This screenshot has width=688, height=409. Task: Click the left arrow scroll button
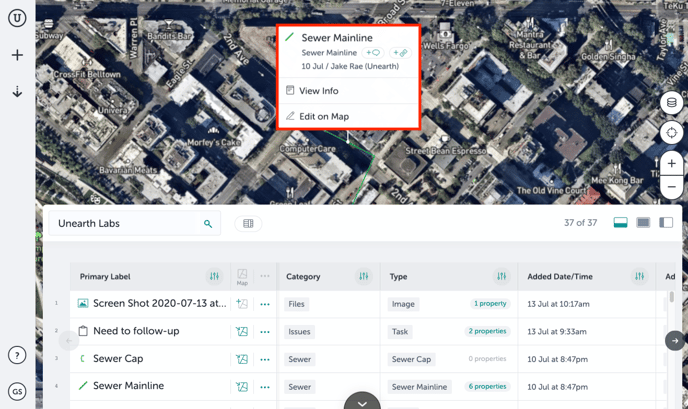pos(69,341)
